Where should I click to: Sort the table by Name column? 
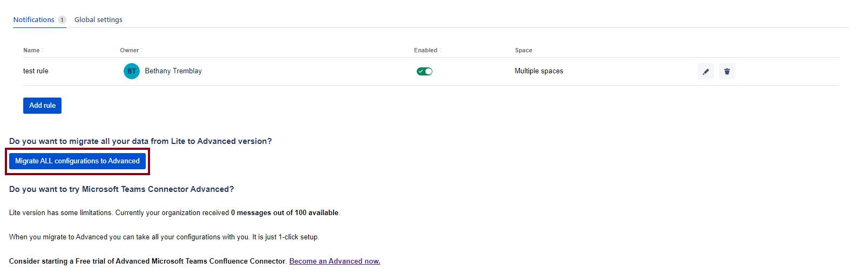tap(32, 50)
